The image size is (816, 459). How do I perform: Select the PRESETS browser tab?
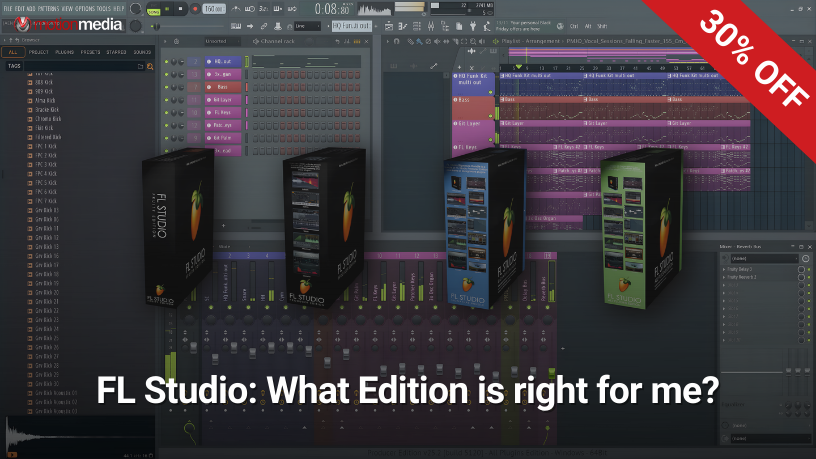tap(91, 52)
